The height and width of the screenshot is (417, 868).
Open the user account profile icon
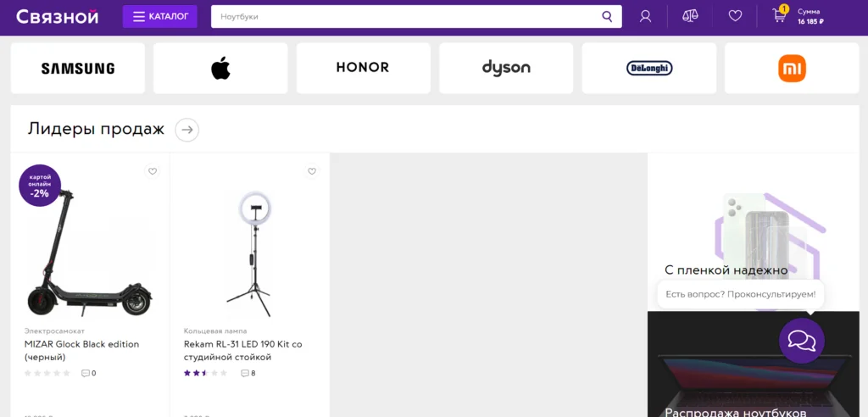pyautogui.click(x=645, y=16)
